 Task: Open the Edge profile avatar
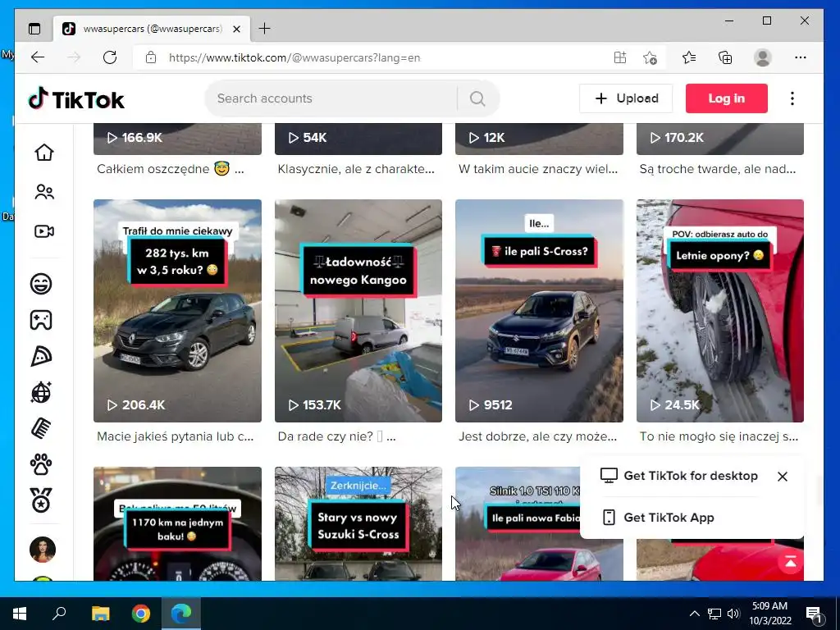pos(762,57)
